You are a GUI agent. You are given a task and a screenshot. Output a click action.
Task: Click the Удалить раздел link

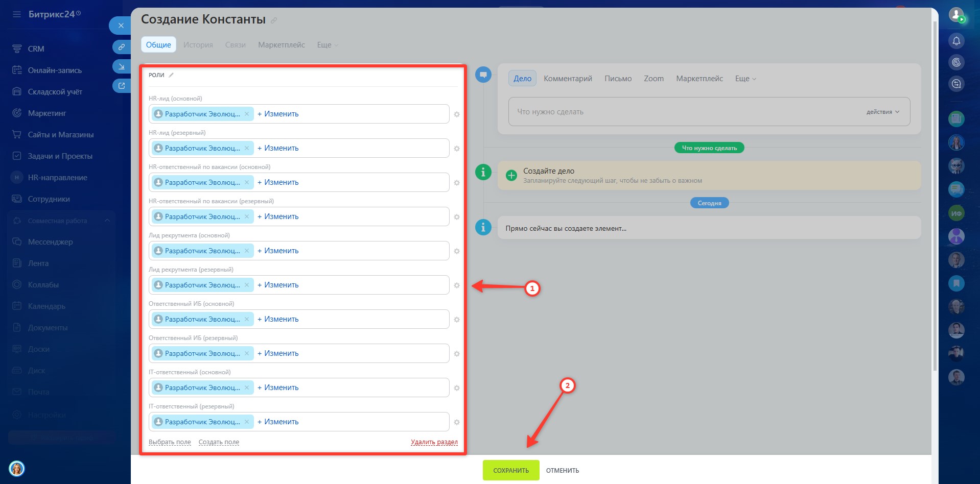pyautogui.click(x=434, y=442)
